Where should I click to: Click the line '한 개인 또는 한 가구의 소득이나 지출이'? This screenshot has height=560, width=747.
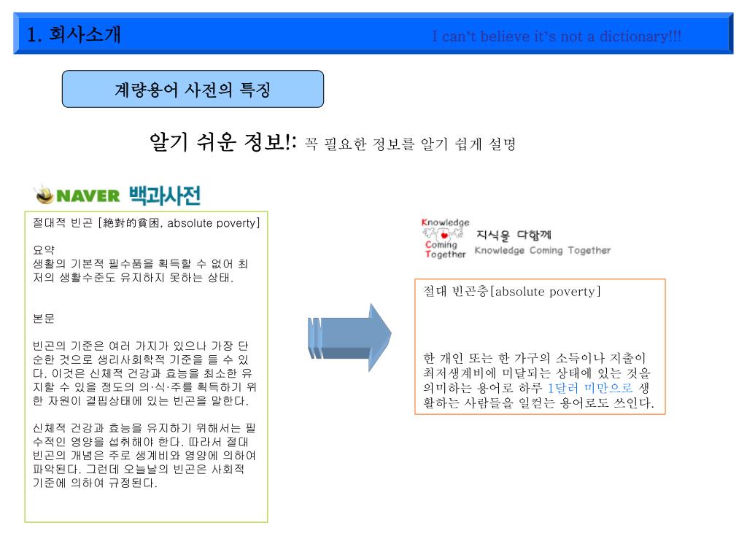coord(535,358)
